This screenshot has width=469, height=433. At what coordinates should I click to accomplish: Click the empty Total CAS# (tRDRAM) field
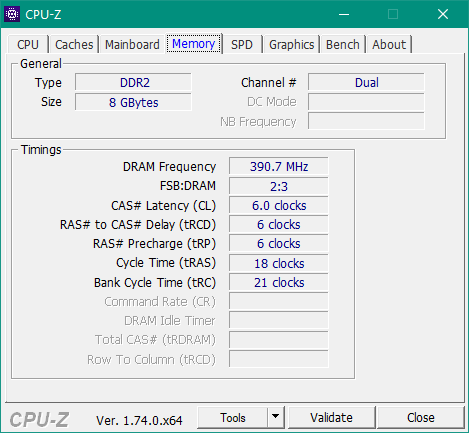(x=279, y=340)
